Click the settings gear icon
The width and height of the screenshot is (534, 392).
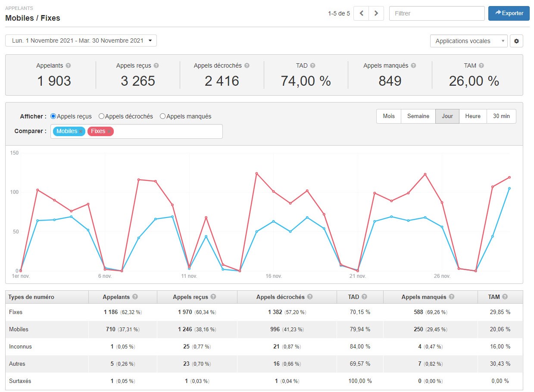[x=516, y=41]
